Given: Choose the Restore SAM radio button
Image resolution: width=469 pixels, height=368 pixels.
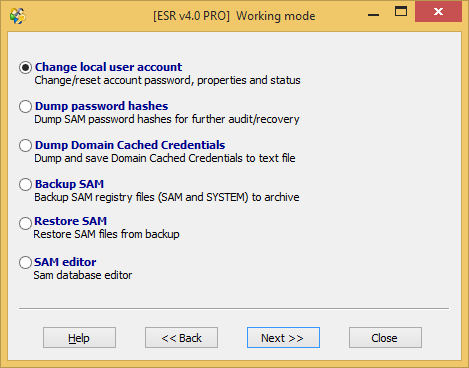Looking at the screenshot, I should [25, 223].
